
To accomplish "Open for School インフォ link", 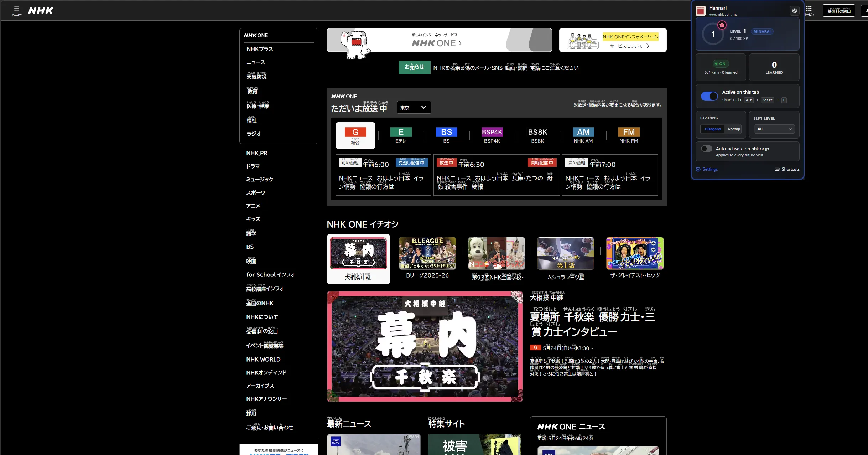I will click(x=270, y=275).
